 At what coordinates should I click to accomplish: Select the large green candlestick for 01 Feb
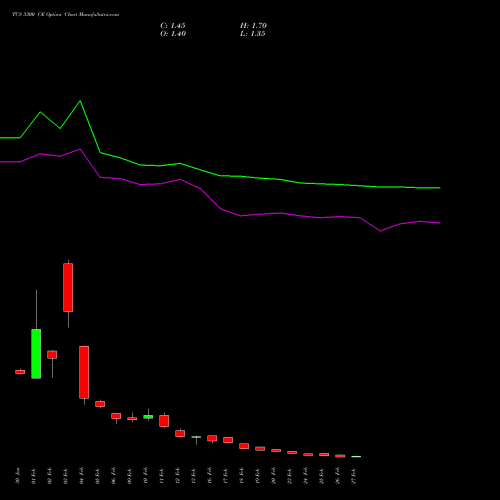coord(36,354)
